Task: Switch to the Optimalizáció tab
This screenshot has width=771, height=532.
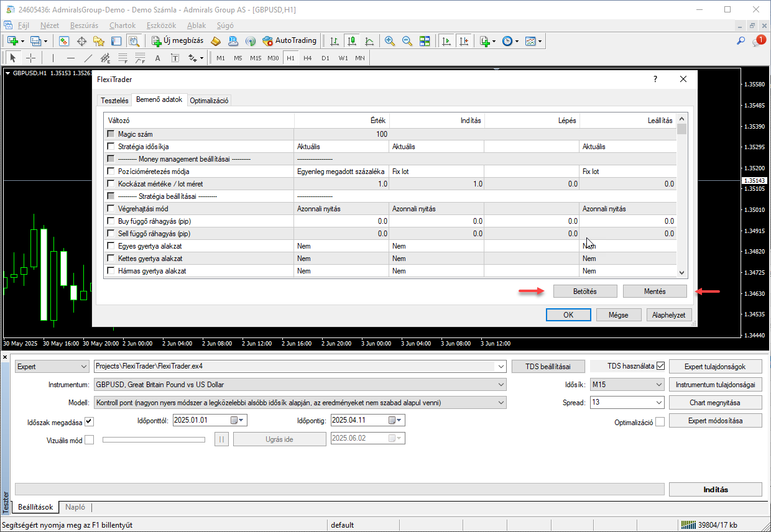Action: [210, 101]
